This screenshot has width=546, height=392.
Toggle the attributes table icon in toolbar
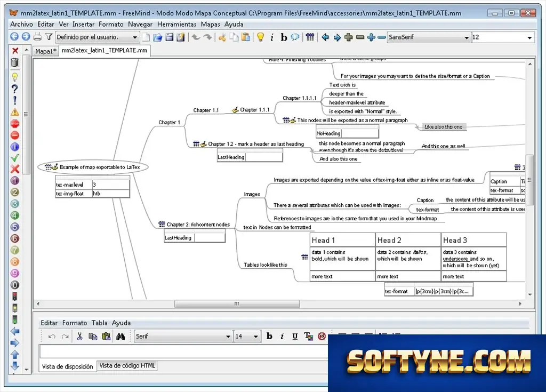tap(310, 37)
